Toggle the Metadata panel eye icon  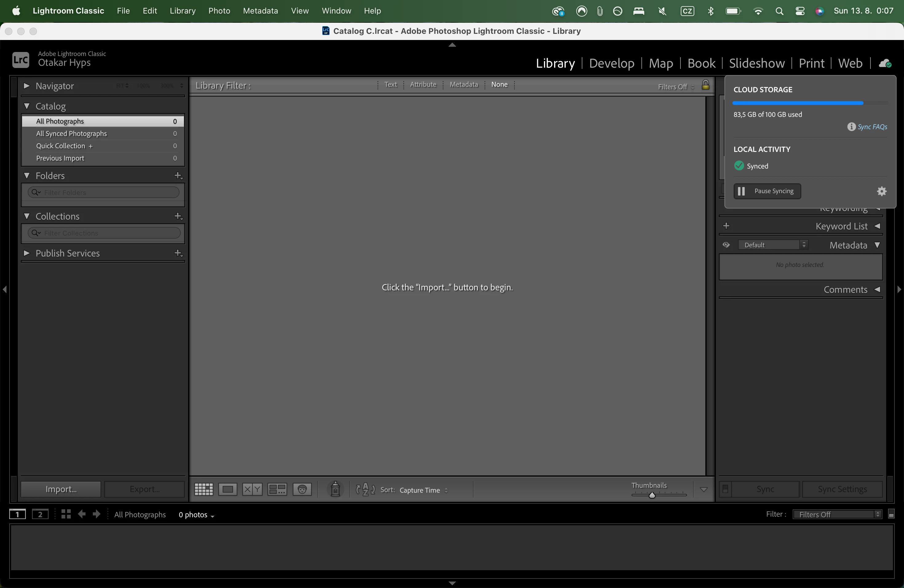[x=726, y=245]
